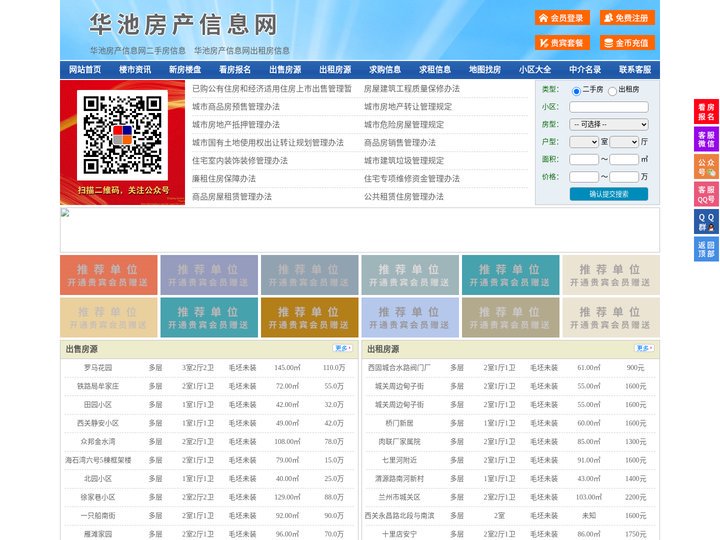Open the 公共租赁住房管理办法 link
Image resolution: width=720 pixels, height=540 pixels.
pos(404,197)
